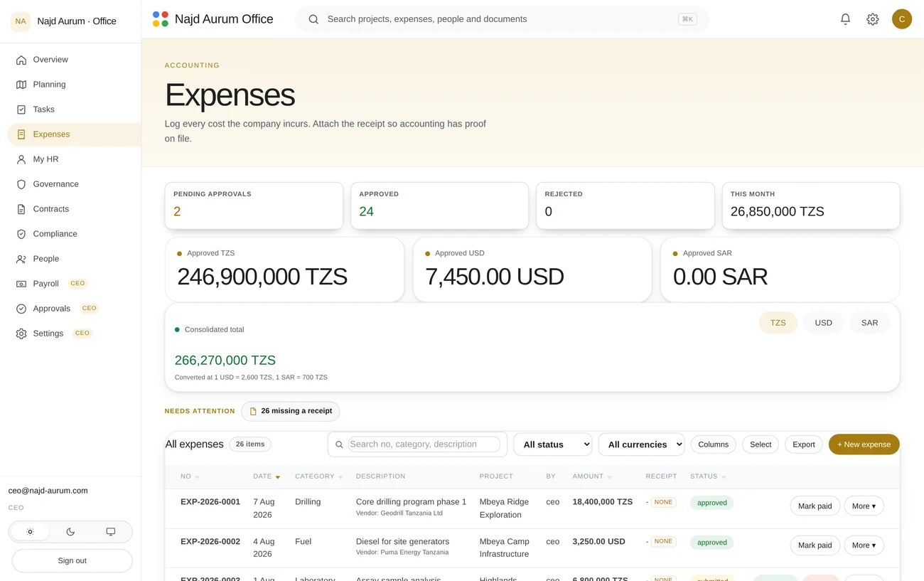The width and height of the screenshot is (924, 581).
Task: Open Approvals via its circle-check icon
Action: point(21,309)
